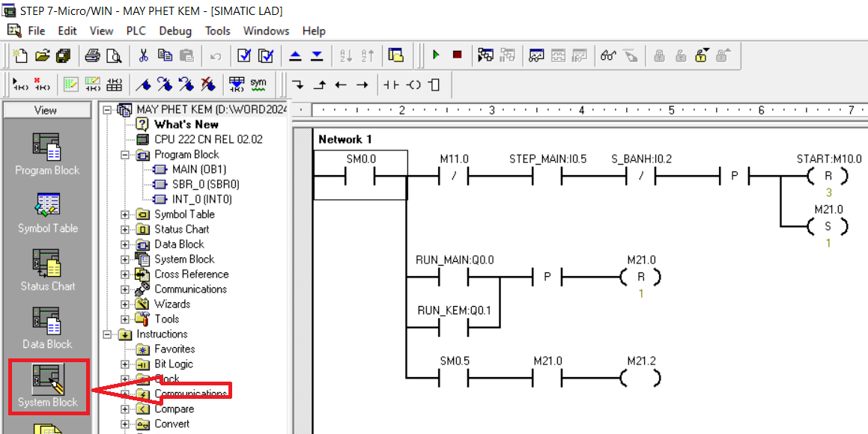
Task: Delete the network using the red-X icon
Action: point(42,85)
